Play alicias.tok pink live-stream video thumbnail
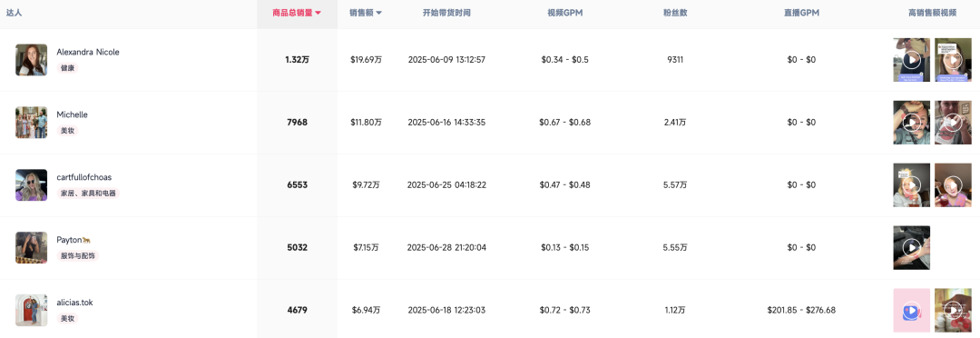Image resolution: width=980 pixels, height=338 pixels. click(x=911, y=310)
